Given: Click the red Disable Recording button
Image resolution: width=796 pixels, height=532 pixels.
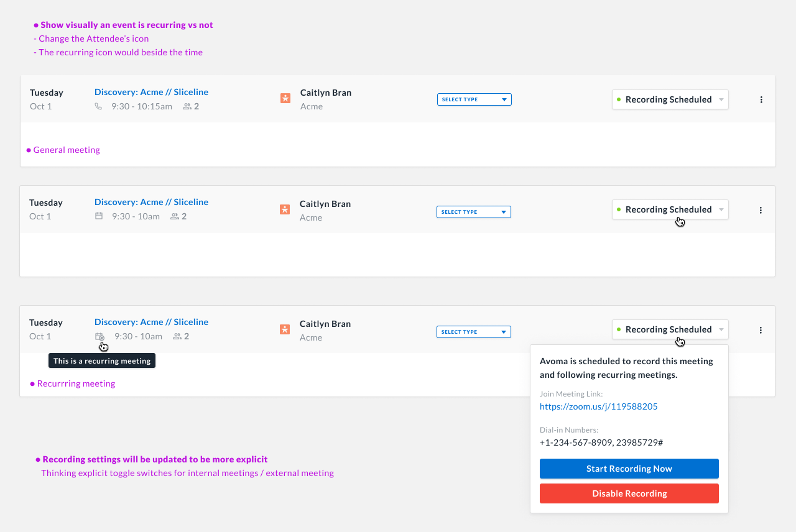Looking at the screenshot, I should click(629, 493).
